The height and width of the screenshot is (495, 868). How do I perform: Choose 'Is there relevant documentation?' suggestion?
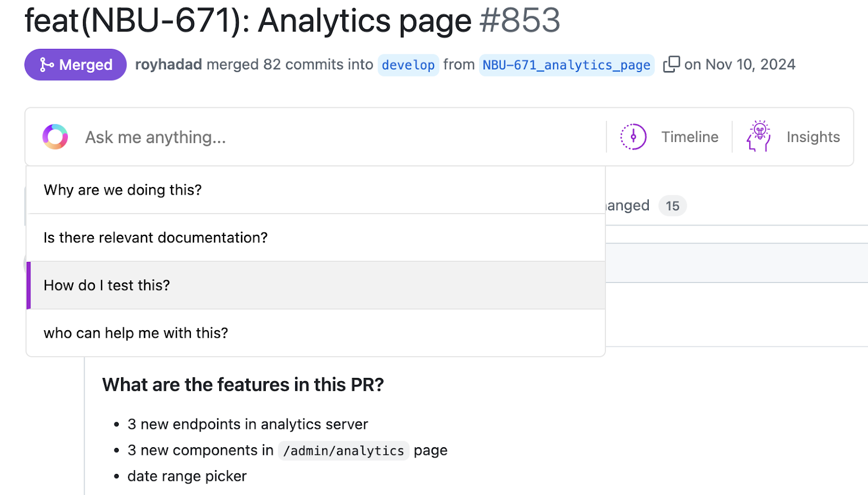pyautogui.click(x=316, y=237)
